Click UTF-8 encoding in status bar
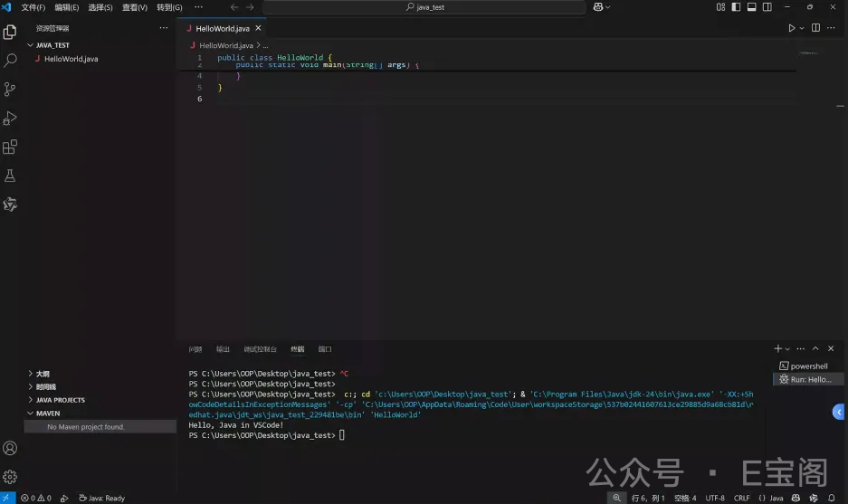The width and height of the screenshot is (848, 504). coord(715,498)
